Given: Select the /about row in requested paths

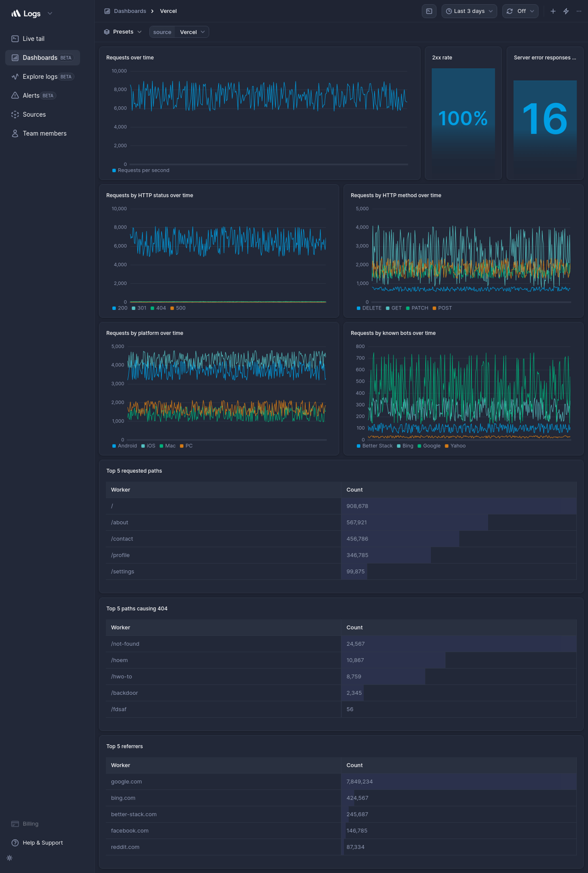Looking at the screenshot, I should [341, 522].
